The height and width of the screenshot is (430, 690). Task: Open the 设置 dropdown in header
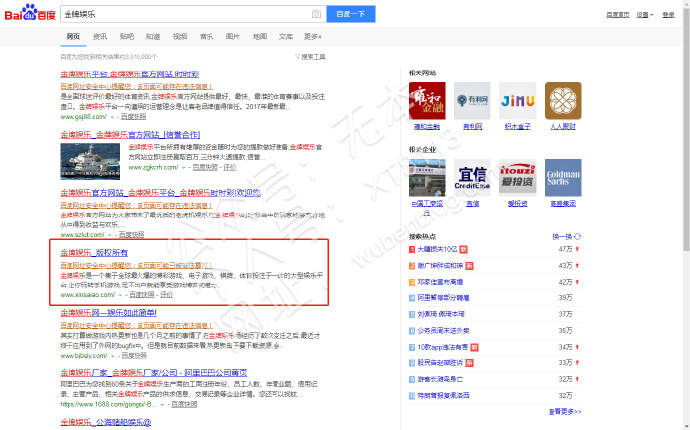[x=645, y=15]
